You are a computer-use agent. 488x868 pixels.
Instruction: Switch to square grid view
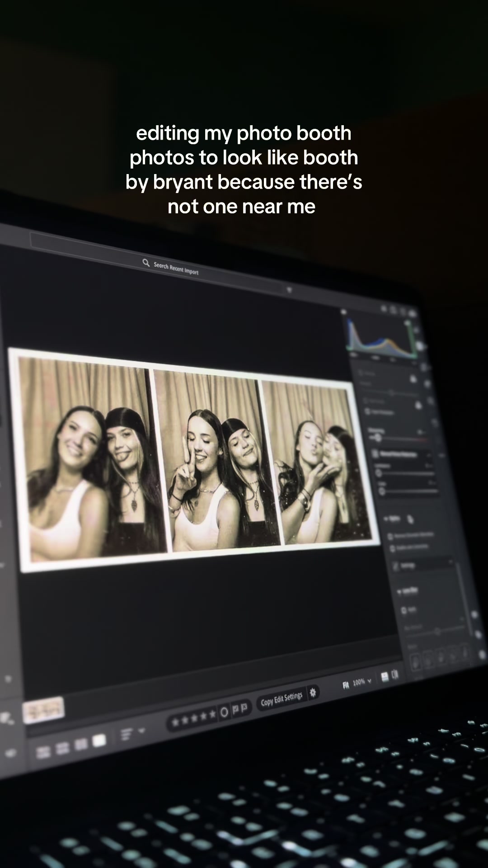pyautogui.click(x=63, y=748)
